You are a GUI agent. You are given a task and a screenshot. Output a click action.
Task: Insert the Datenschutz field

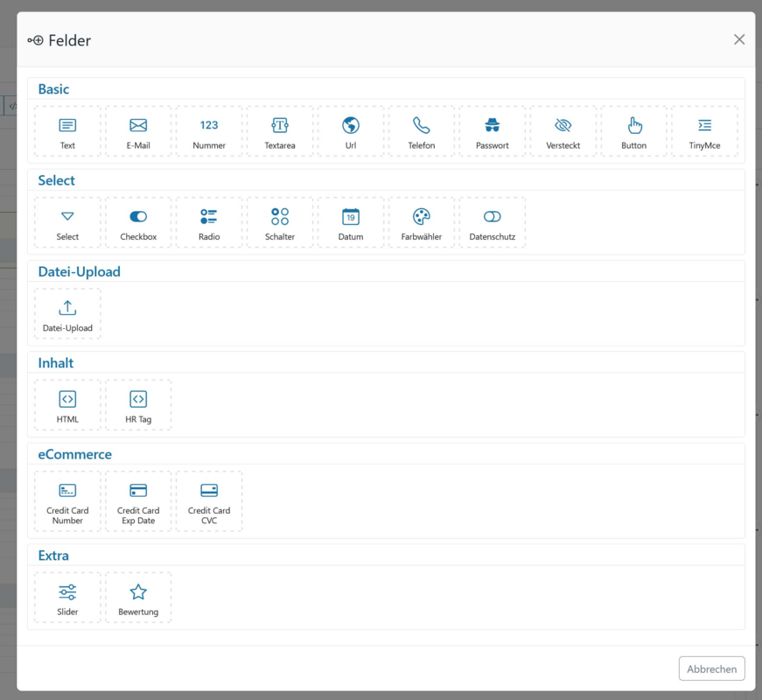tap(493, 222)
